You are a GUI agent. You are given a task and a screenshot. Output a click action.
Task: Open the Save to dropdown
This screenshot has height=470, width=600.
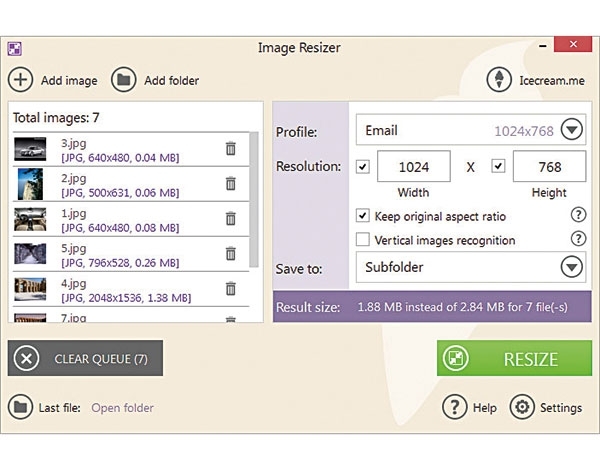(x=571, y=268)
